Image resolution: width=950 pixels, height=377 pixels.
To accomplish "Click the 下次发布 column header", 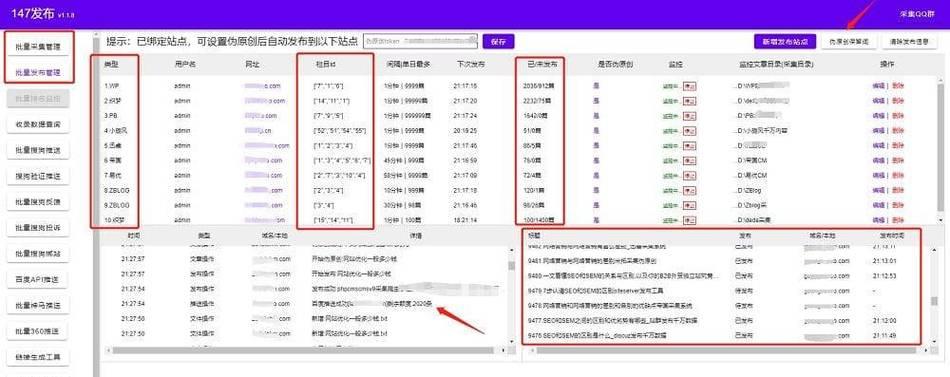I will click(470, 64).
